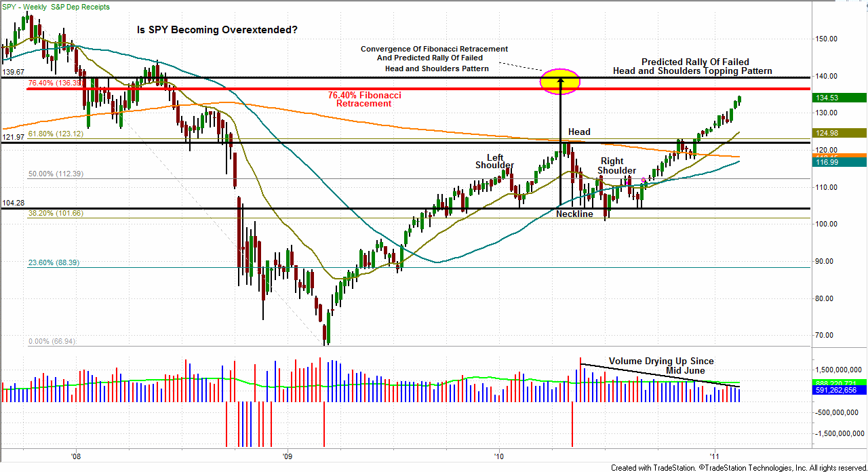
Task: Click the "SPY - Weekly S&P Dep Receipts" chart title
Action: pyautogui.click(x=56, y=7)
